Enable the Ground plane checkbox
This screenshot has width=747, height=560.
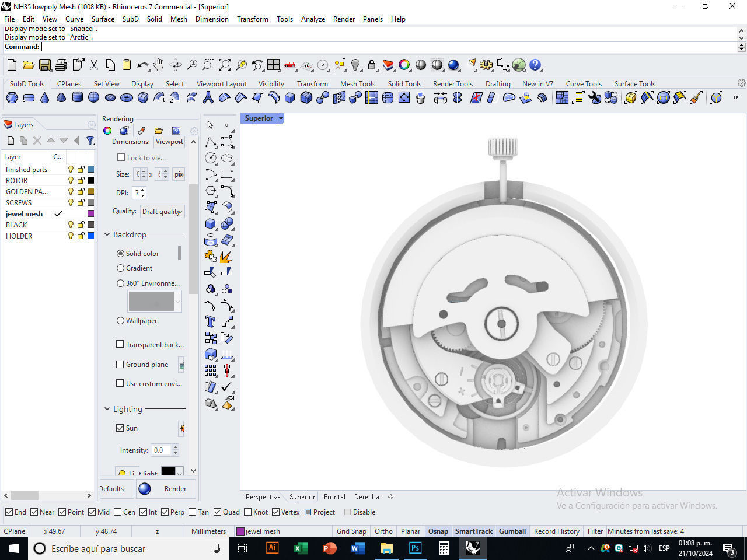click(120, 364)
